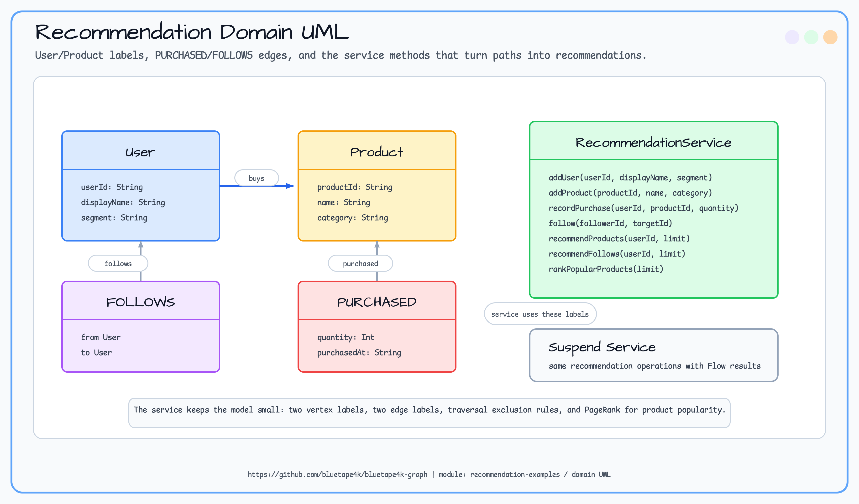Image resolution: width=859 pixels, height=504 pixels.
Task: Click the 'same recommendation operations with Flow results' text
Action: pos(655,366)
